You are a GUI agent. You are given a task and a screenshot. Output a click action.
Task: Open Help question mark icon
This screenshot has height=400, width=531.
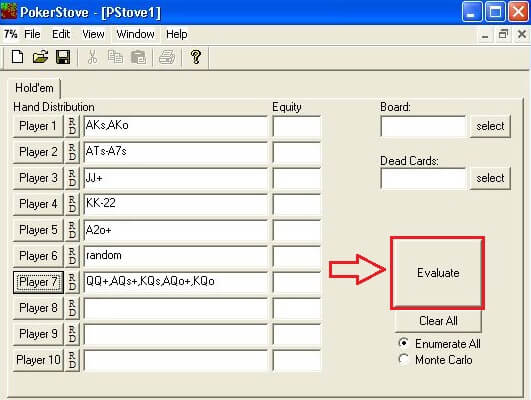pyautogui.click(x=196, y=57)
